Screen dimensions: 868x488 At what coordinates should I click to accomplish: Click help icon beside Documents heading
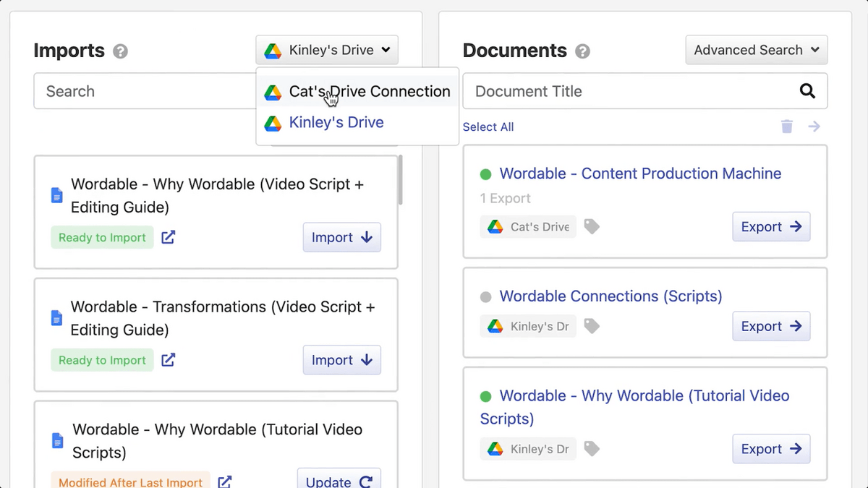pos(582,51)
